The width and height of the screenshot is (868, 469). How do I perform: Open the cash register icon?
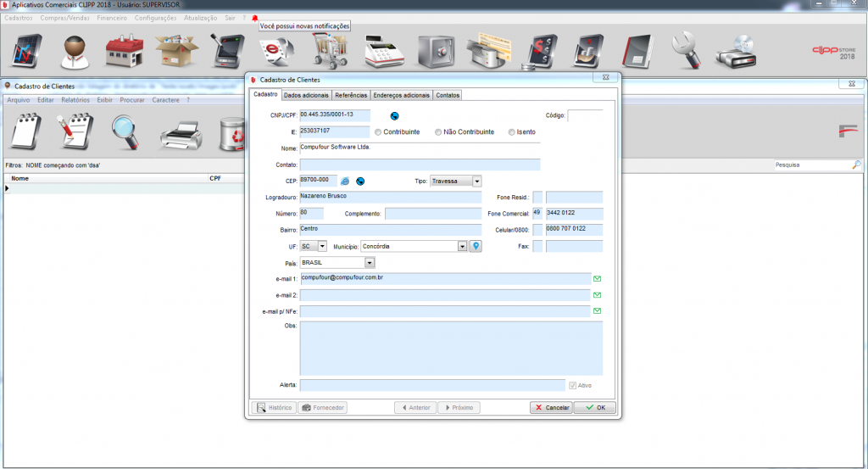(383, 53)
